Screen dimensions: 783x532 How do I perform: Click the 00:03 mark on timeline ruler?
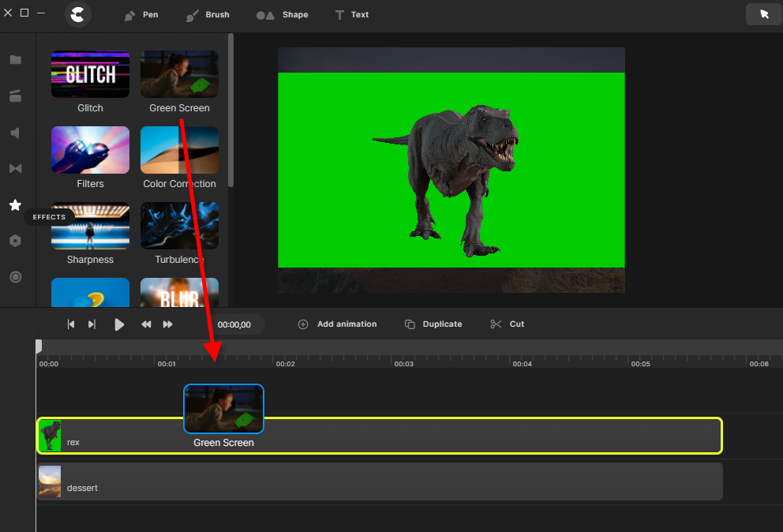tap(403, 364)
